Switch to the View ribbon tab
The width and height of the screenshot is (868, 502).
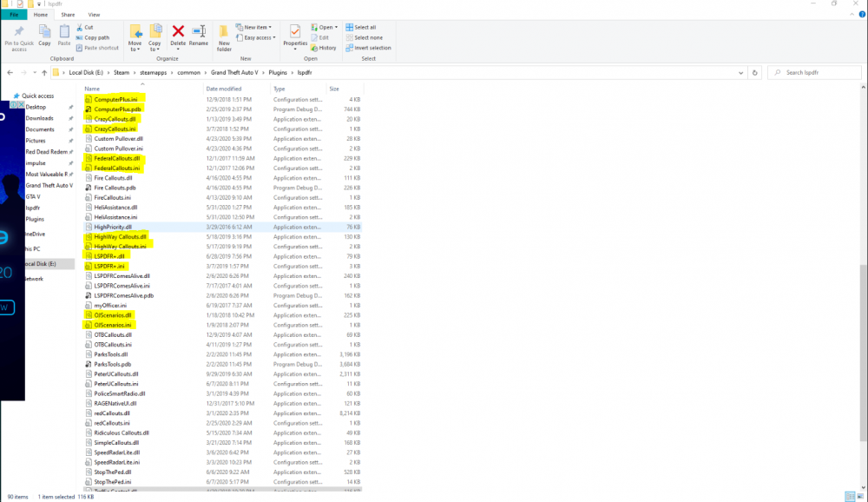pyautogui.click(x=94, y=15)
